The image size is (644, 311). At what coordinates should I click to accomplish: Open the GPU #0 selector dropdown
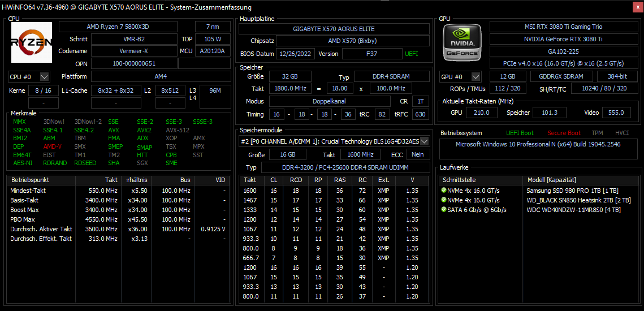[476, 76]
